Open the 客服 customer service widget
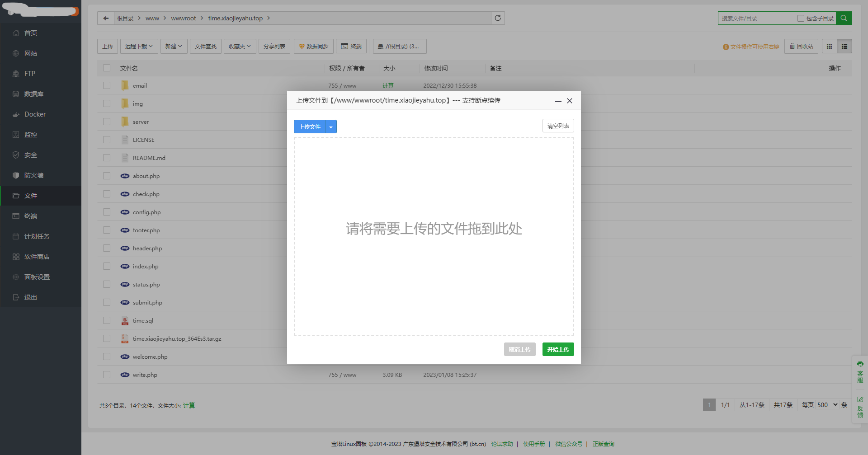 pyautogui.click(x=860, y=372)
